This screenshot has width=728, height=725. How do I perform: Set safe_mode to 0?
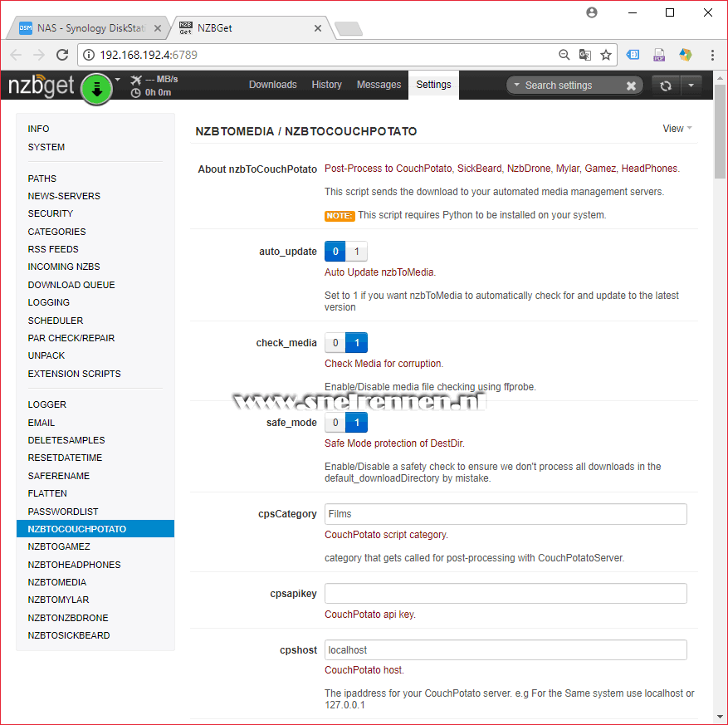(335, 423)
